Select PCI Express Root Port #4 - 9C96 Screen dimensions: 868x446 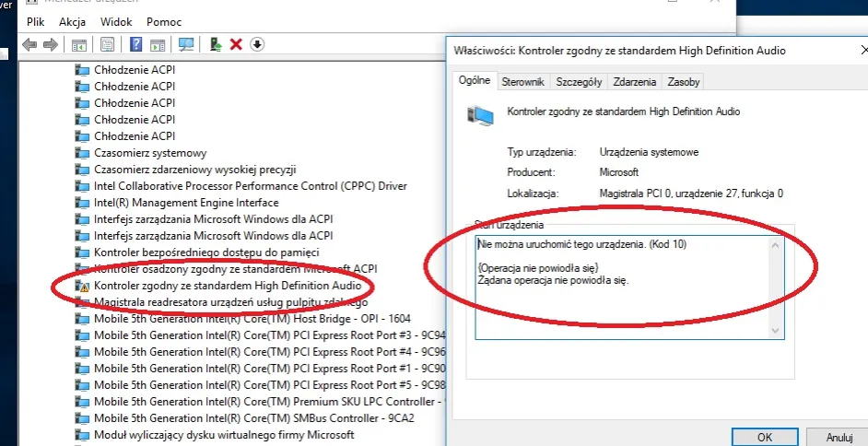click(270, 352)
